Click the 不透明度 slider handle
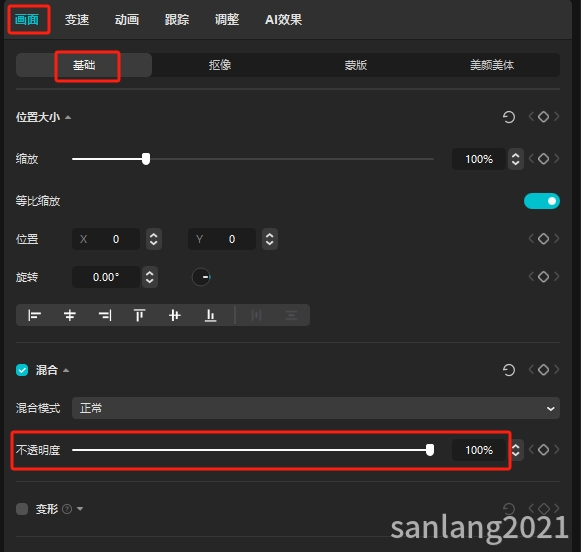 [430, 450]
